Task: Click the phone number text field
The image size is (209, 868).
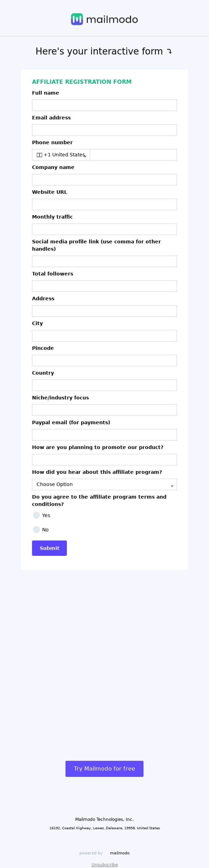Action: point(133,155)
